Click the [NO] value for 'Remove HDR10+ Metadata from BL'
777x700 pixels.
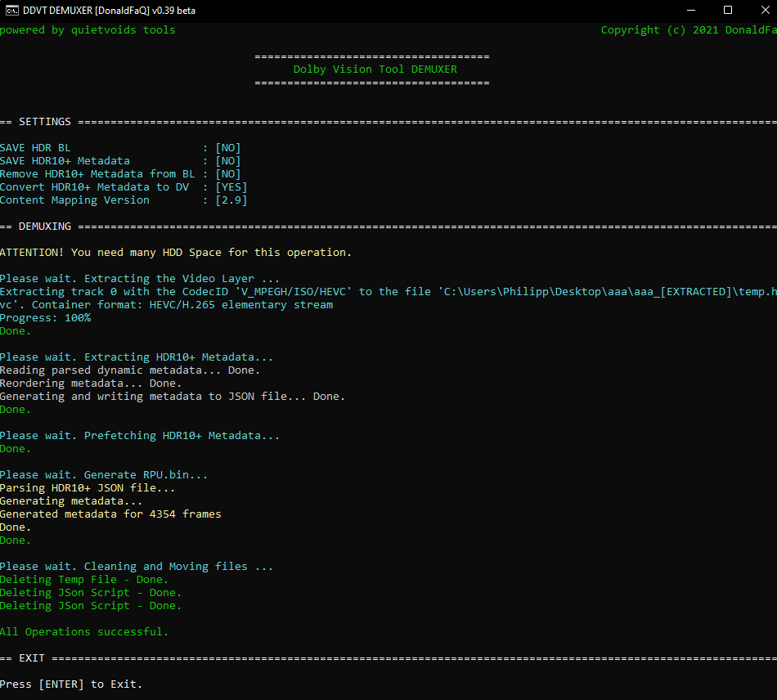[x=228, y=174]
